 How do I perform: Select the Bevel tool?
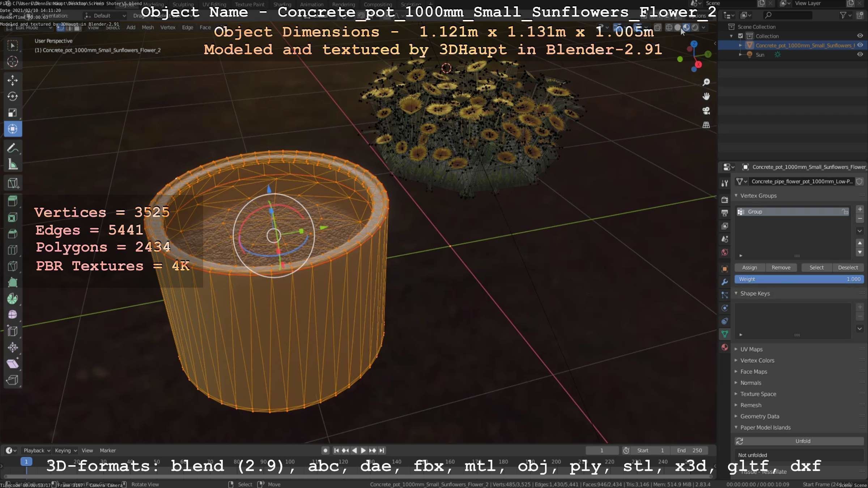coord(13,234)
